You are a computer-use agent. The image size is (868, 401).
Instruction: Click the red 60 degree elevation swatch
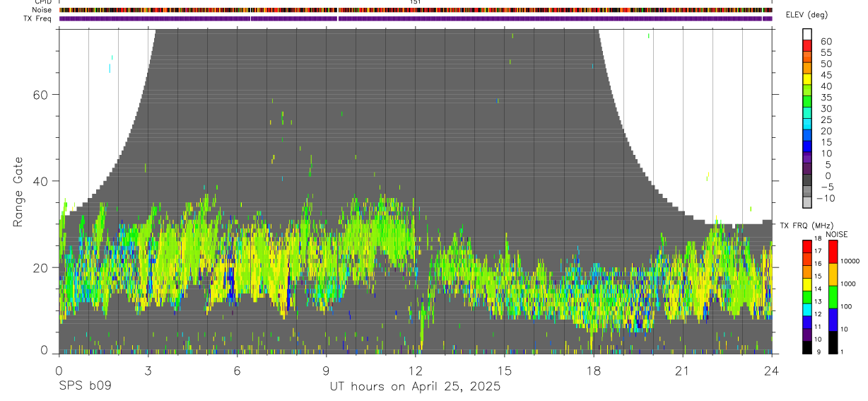click(x=807, y=46)
